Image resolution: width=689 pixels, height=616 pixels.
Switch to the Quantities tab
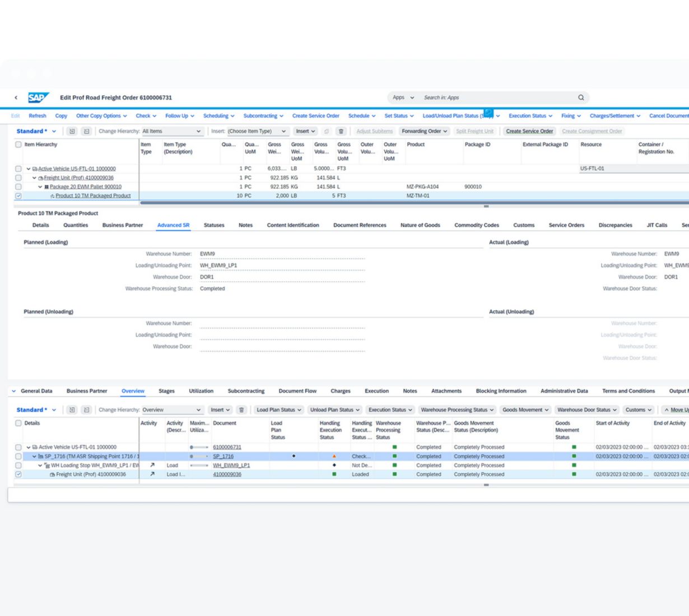pos(76,225)
